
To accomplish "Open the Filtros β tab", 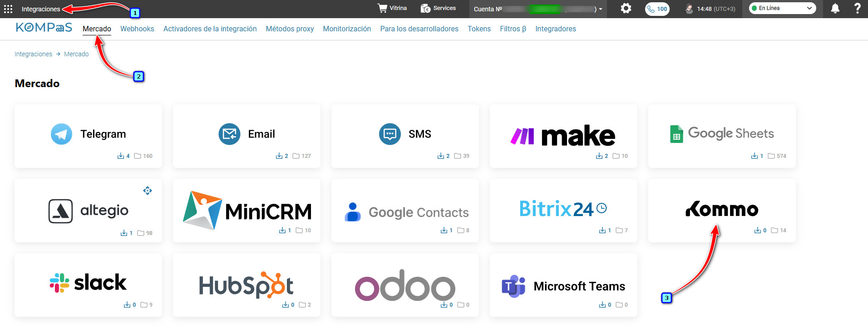I will point(513,29).
